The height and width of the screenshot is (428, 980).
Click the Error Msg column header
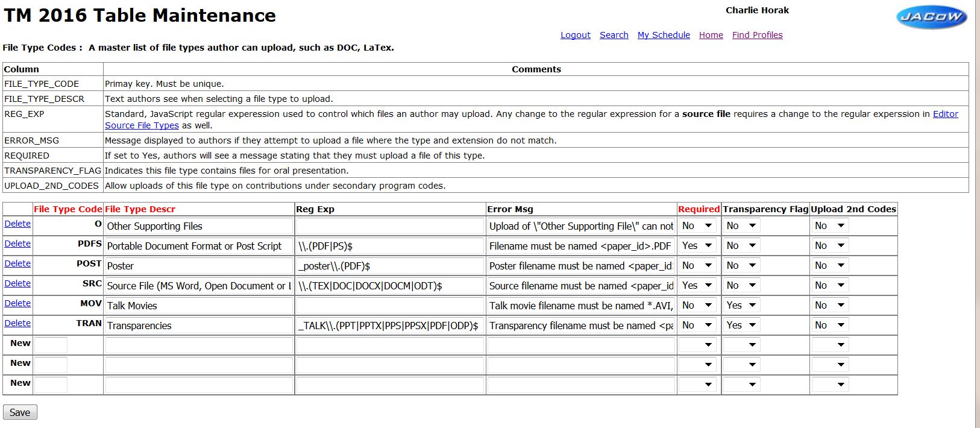coord(510,209)
